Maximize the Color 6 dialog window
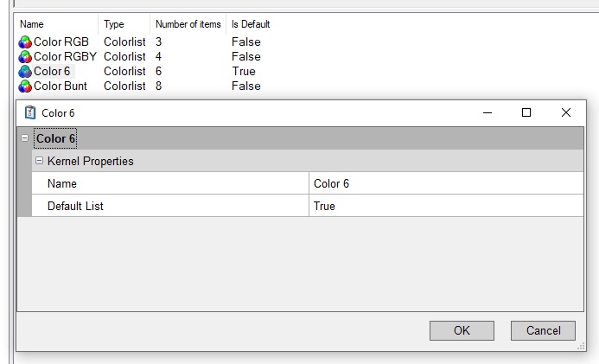The image size is (599, 364). [526, 112]
